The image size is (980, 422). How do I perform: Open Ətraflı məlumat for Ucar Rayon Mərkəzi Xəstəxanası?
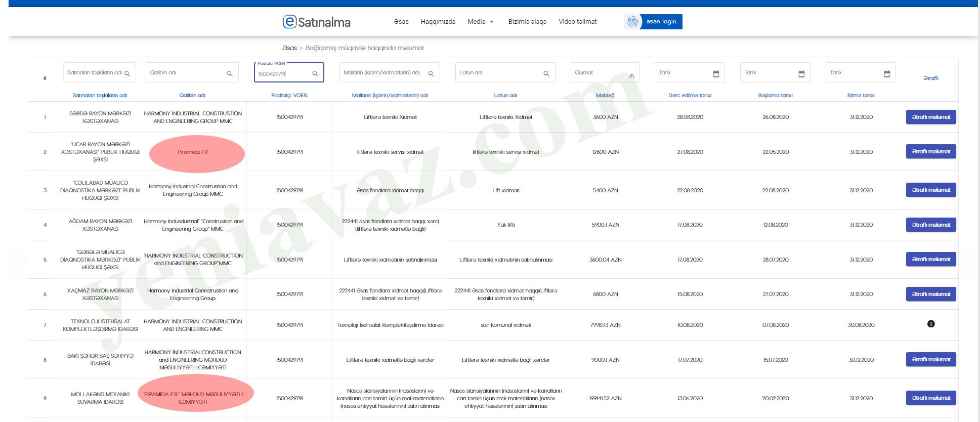pyautogui.click(x=931, y=151)
